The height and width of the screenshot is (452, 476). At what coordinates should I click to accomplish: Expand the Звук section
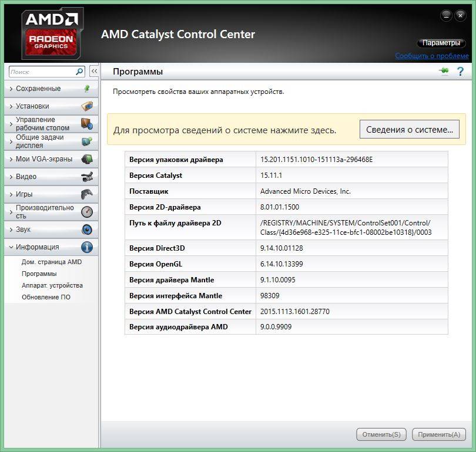pos(51,230)
